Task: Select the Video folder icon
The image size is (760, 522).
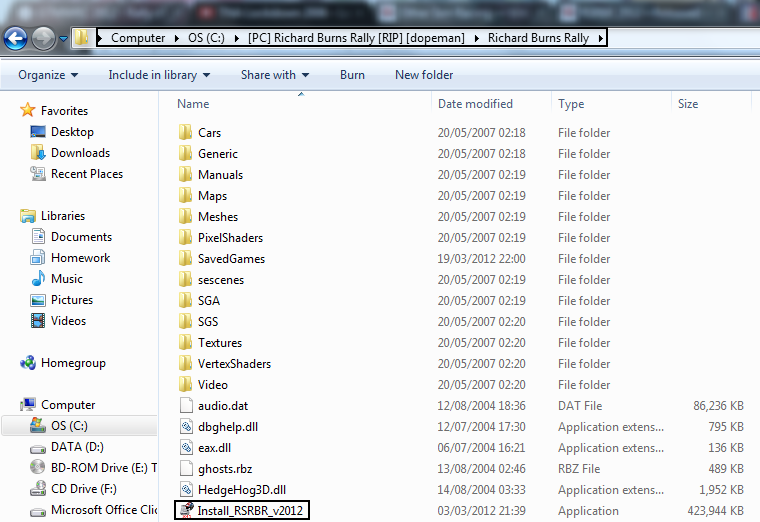Action: pos(185,384)
